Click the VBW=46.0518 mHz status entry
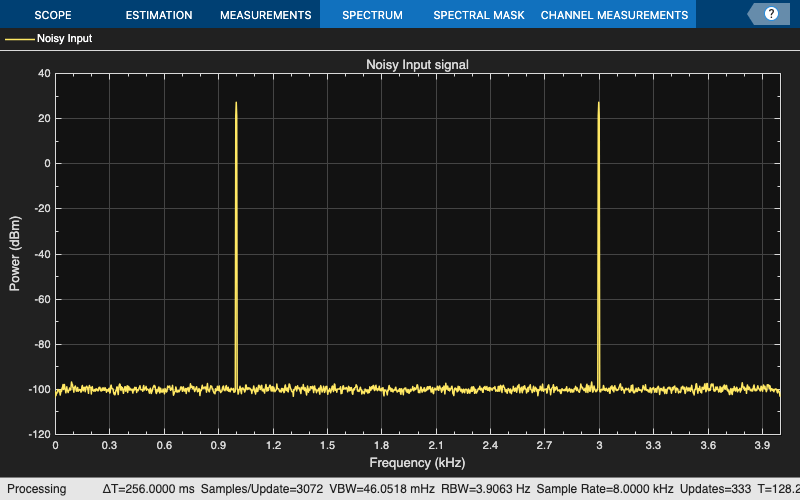The image size is (800, 500). tap(382, 489)
